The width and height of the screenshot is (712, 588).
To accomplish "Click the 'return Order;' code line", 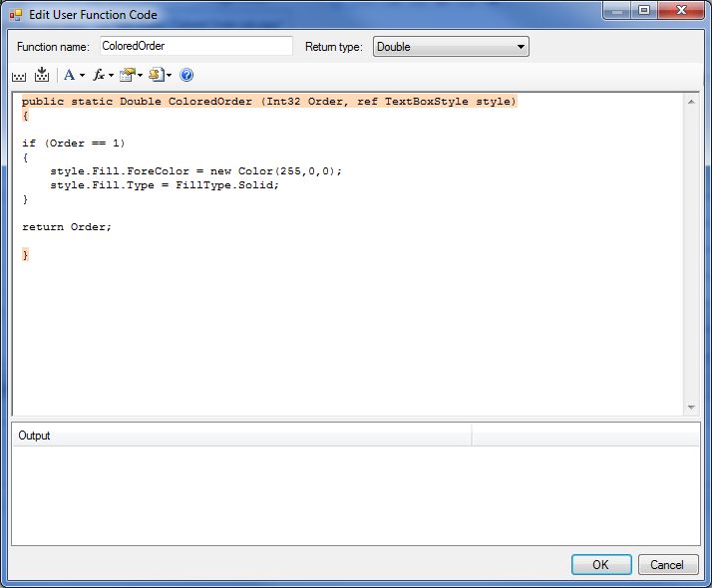I will [66, 227].
